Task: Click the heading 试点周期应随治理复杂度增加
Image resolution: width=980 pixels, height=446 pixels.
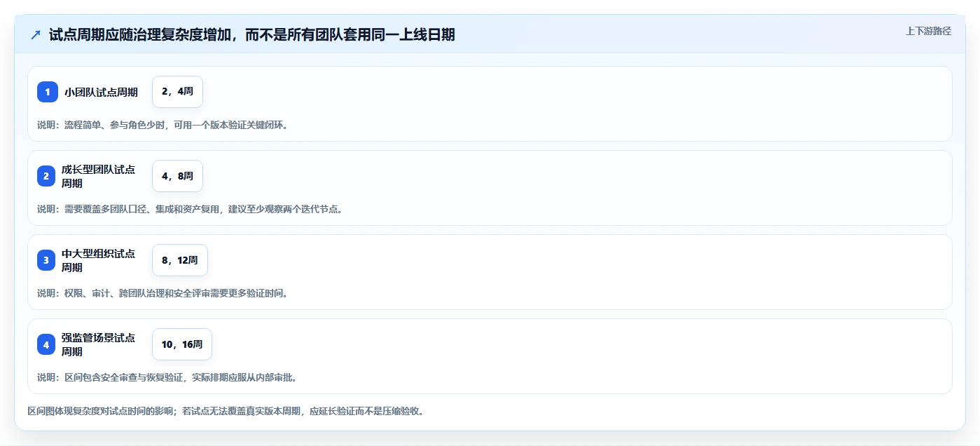Action: pyautogui.click(x=252, y=34)
